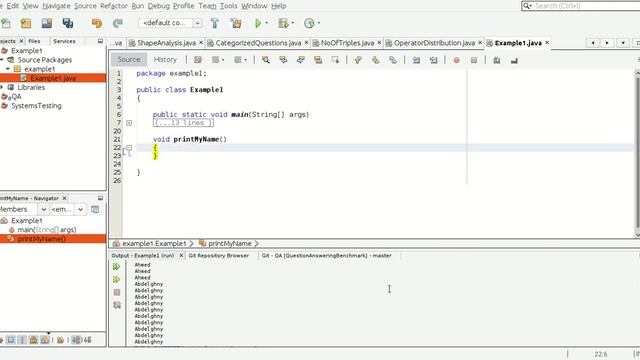Open the Services panel tab
640x360 pixels.
click(64, 41)
